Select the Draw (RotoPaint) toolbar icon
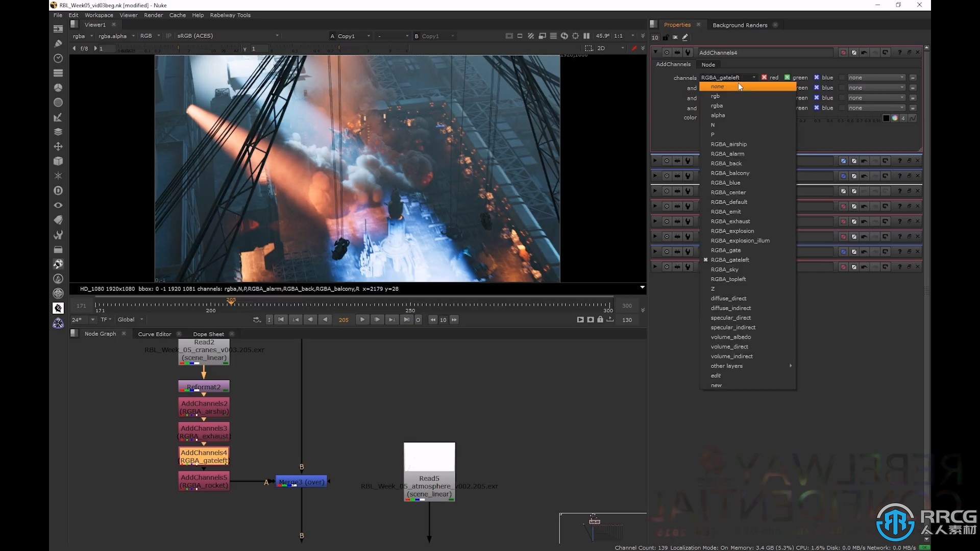 pyautogui.click(x=58, y=44)
